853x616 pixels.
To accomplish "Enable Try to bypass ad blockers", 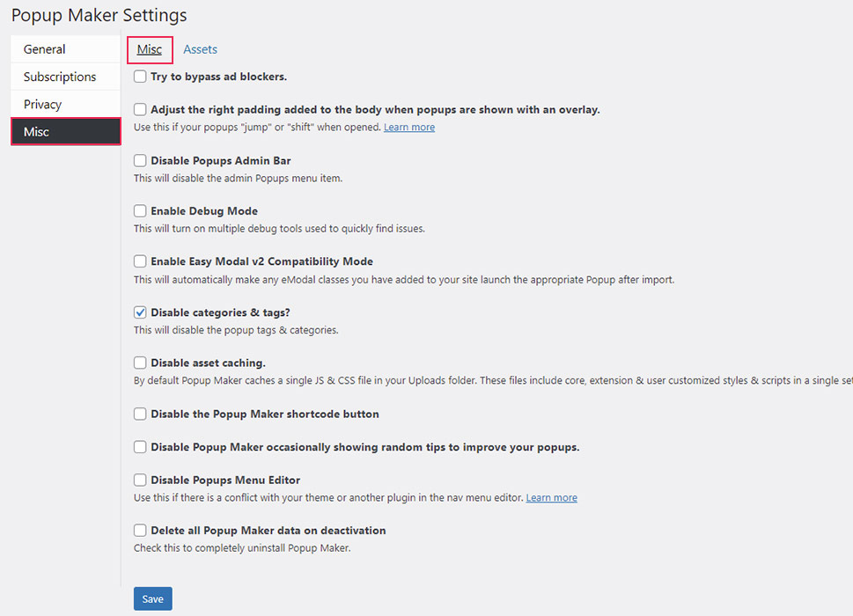I will 140,77.
